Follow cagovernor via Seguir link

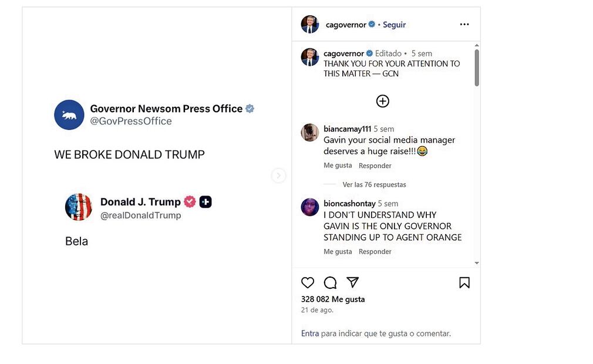395,25
